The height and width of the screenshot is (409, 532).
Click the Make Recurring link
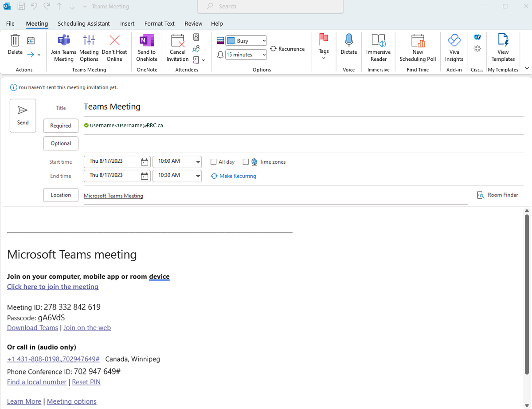tap(234, 176)
